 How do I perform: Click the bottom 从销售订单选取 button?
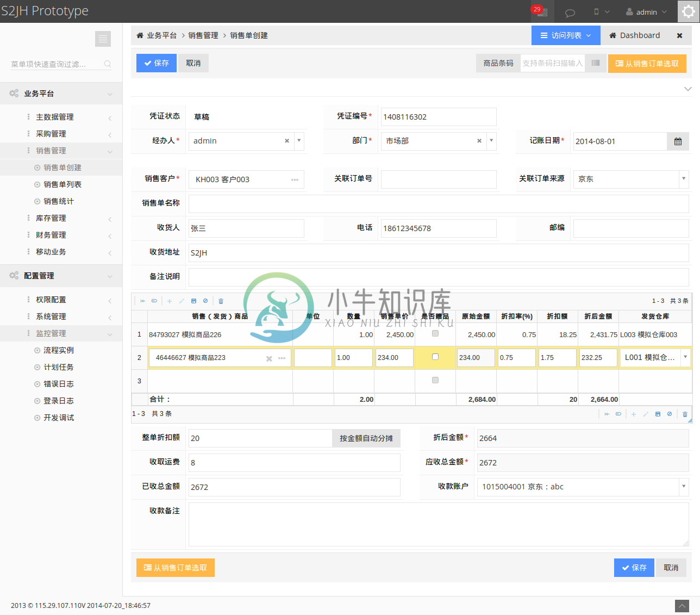pos(176,568)
